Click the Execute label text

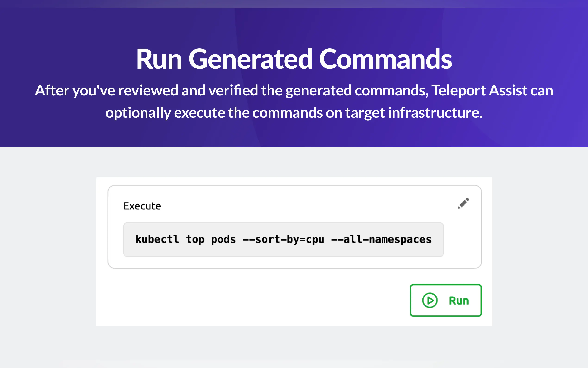pos(142,206)
